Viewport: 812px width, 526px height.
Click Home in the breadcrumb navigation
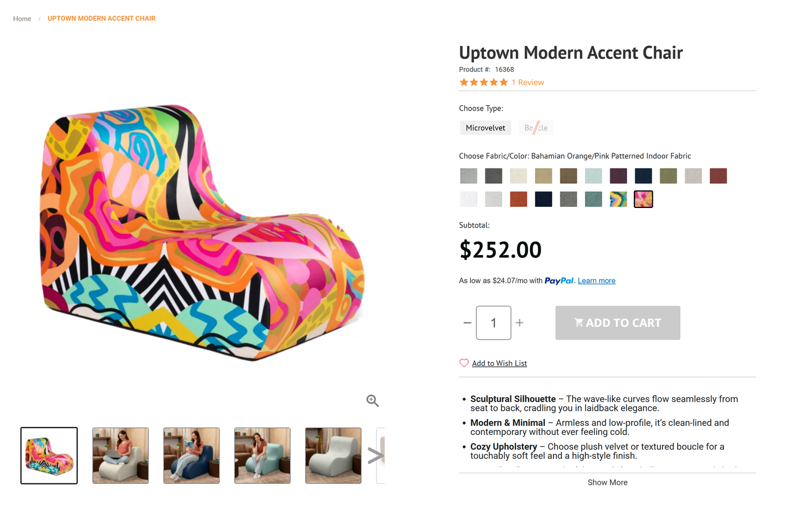[22, 19]
